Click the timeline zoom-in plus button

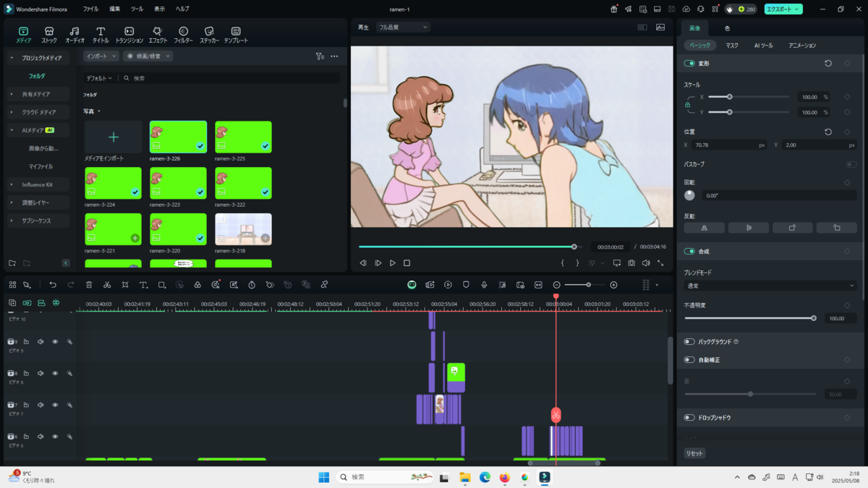[614, 285]
